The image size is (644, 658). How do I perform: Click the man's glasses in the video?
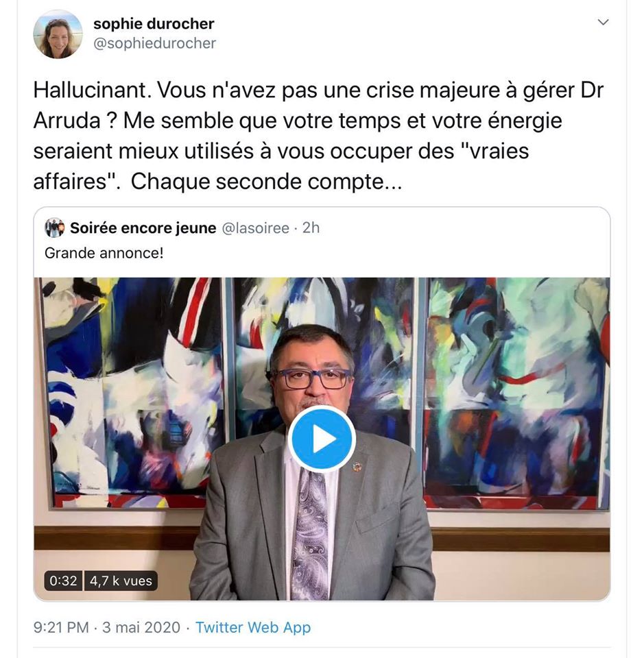click(312, 378)
